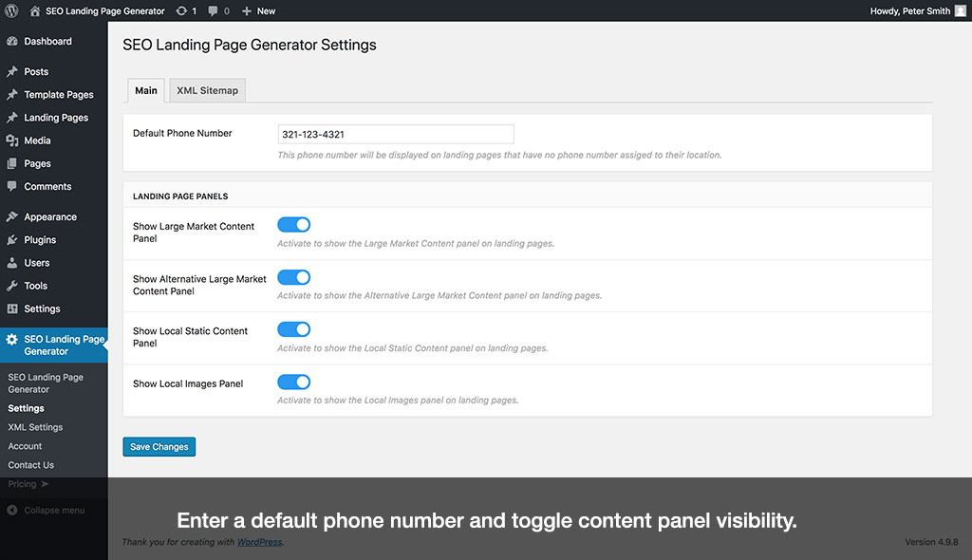This screenshot has width=972, height=560.
Task: Select the Appearance brush icon
Action: click(13, 216)
